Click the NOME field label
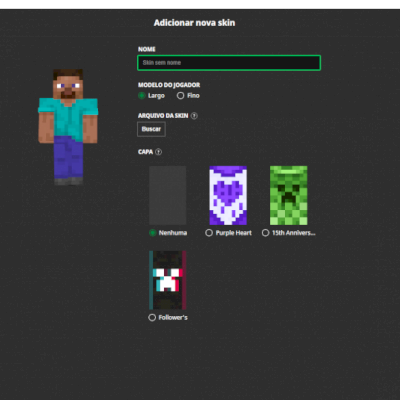 (147, 49)
